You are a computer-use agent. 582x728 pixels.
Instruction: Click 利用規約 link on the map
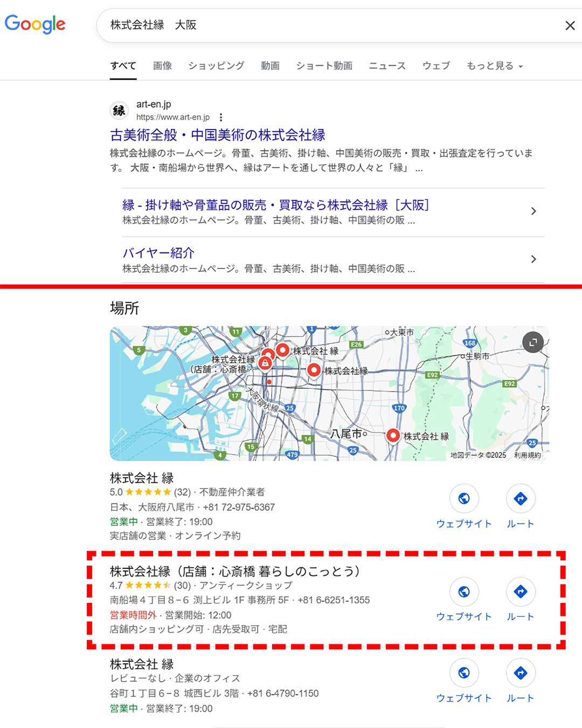point(527,455)
